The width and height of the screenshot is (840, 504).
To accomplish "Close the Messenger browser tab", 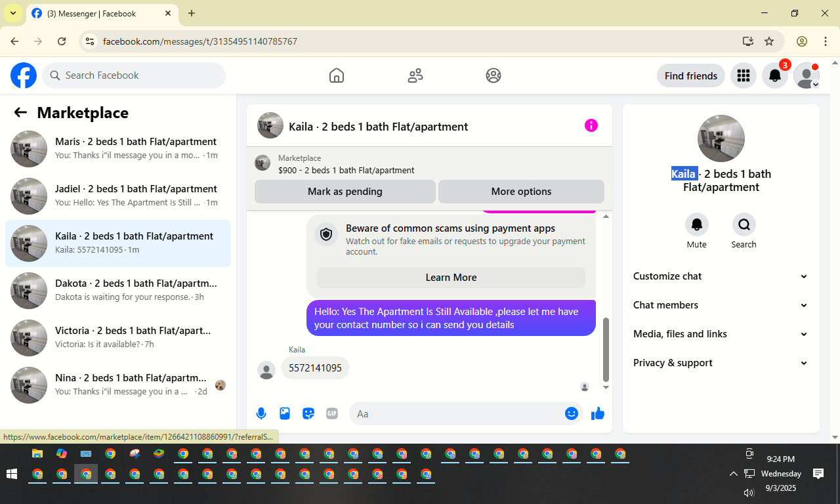I will [168, 13].
